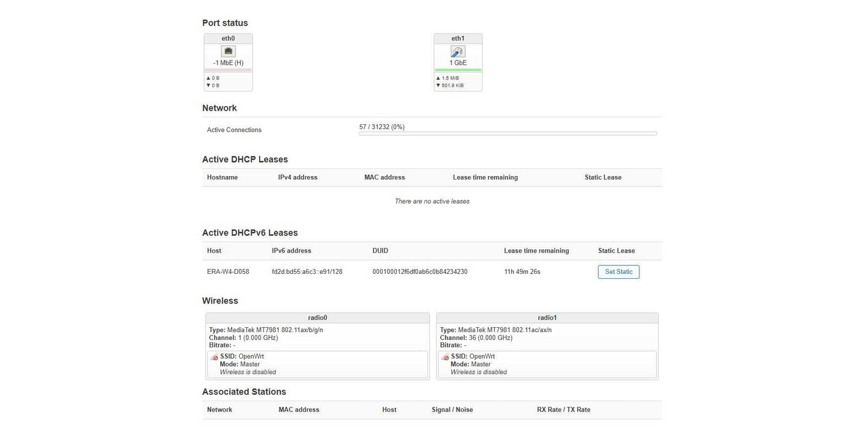
Task: Click Network column header in Associated Stations
Action: tap(219, 410)
